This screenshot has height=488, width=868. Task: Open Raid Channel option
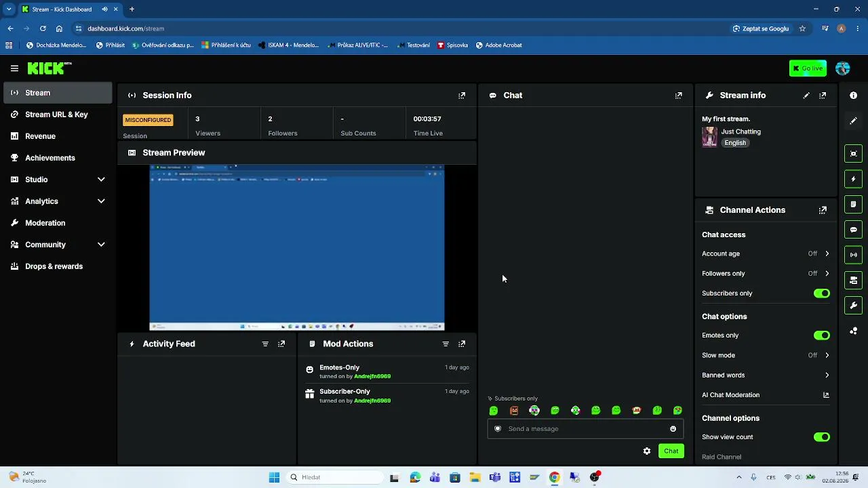[722, 457]
